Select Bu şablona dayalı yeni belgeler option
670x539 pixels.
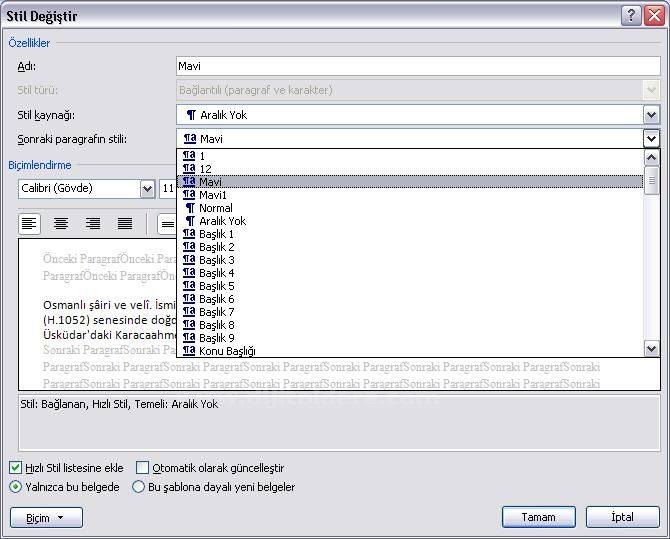(138, 487)
